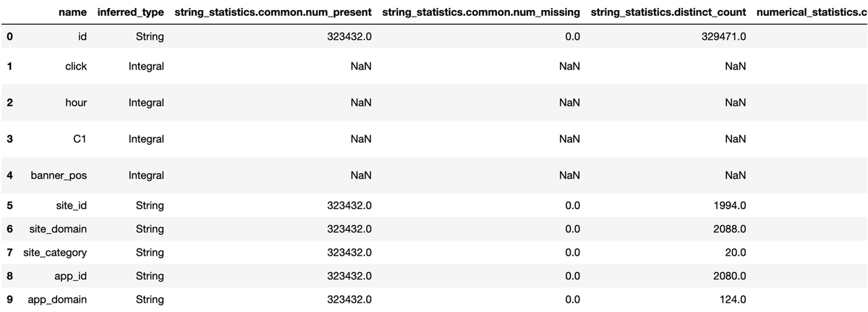Select the 'C1' name cell
Viewport: 868px width, 312px height.
point(80,138)
